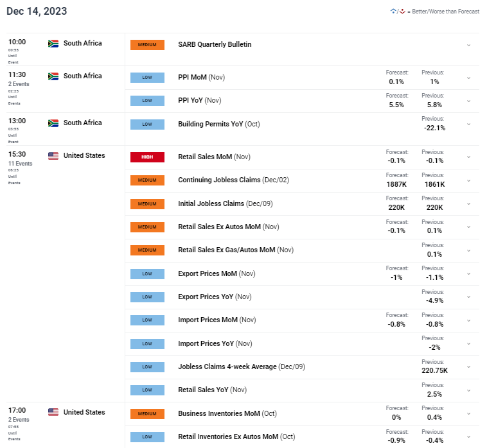Screen dimensions: 487x448
Task: Click MEDIUM badge for SARB Quarterly Bulletin
Action: pyautogui.click(x=147, y=45)
